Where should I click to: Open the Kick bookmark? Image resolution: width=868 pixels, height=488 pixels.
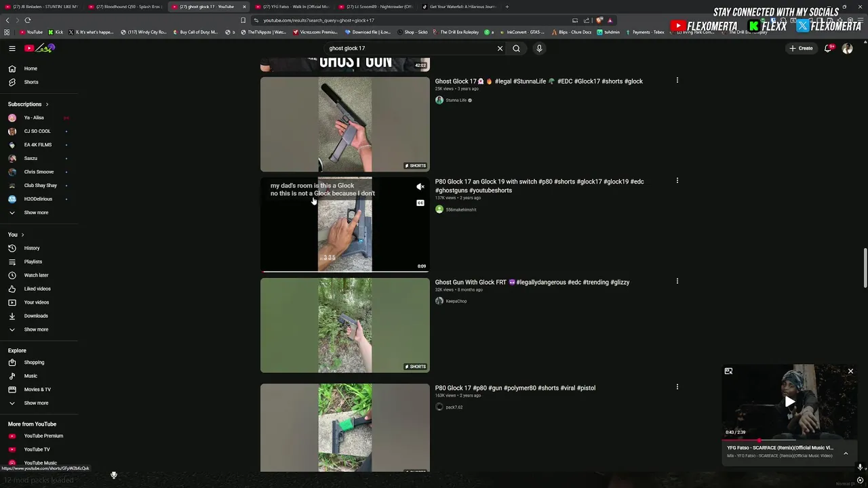tap(56, 32)
